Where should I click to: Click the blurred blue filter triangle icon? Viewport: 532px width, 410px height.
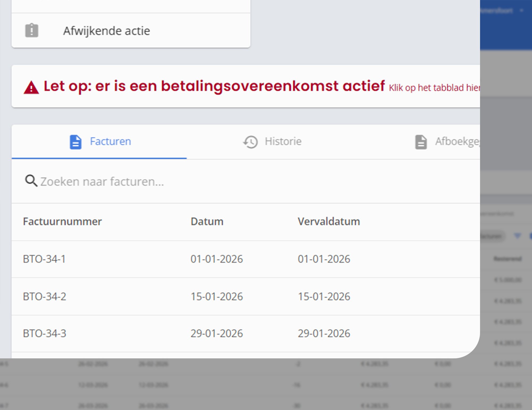point(517,236)
